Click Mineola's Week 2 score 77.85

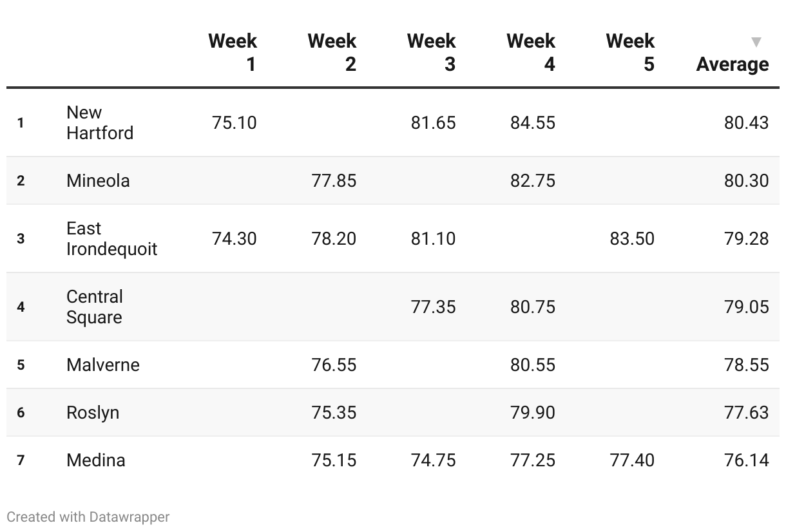[334, 180]
